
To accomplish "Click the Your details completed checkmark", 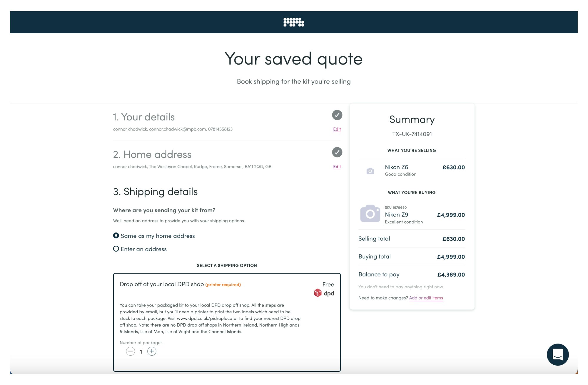I will click(337, 115).
